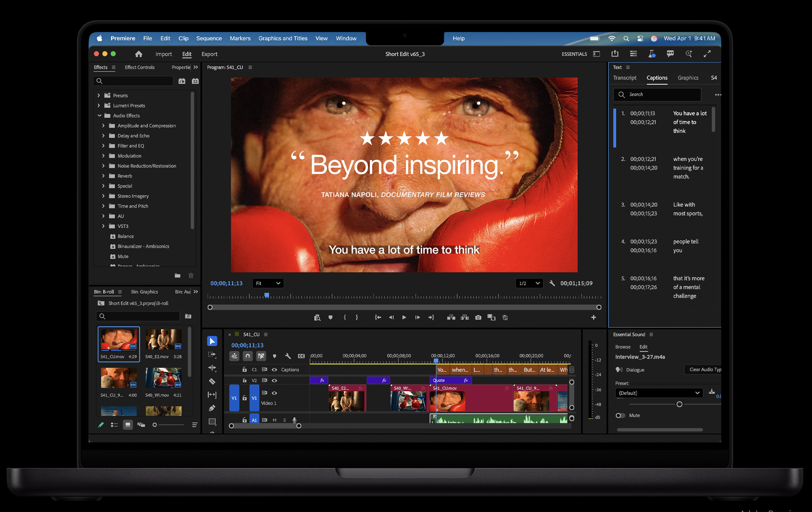Switch to the Transcript tab
The width and height of the screenshot is (812, 512).
tap(624, 78)
